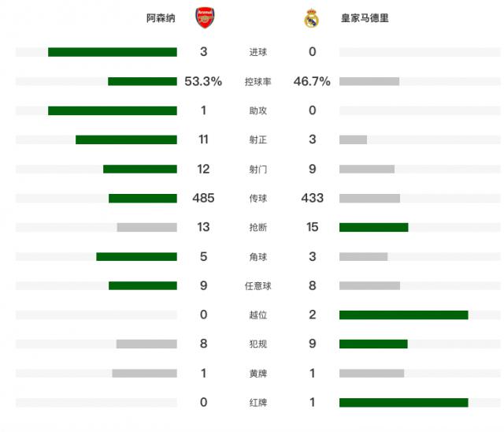The image size is (504, 432).
Task: Click Real Madrid's 433 passes value
Action: pyautogui.click(x=313, y=198)
